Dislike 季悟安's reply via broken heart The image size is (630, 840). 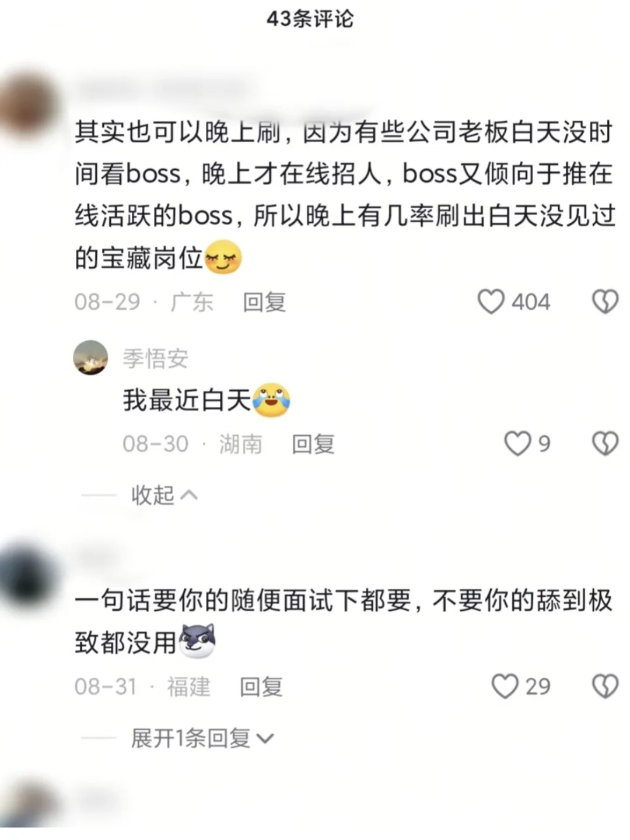tap(605, 443)
